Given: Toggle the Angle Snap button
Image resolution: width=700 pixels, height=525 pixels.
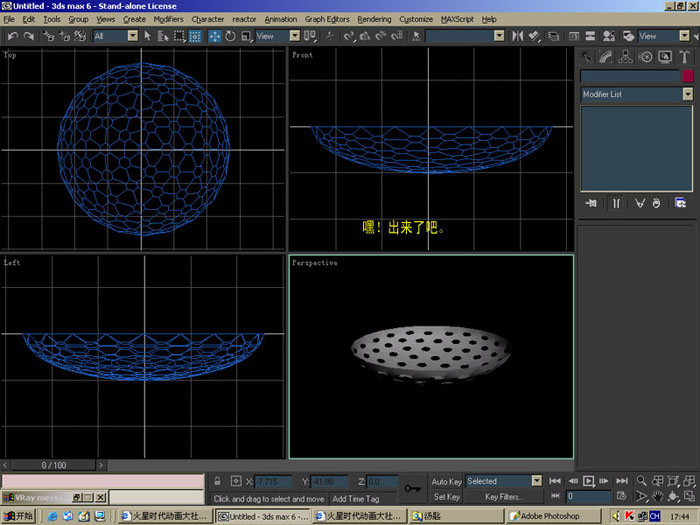Looking at the screenshot, I should [x=365, y=36].
